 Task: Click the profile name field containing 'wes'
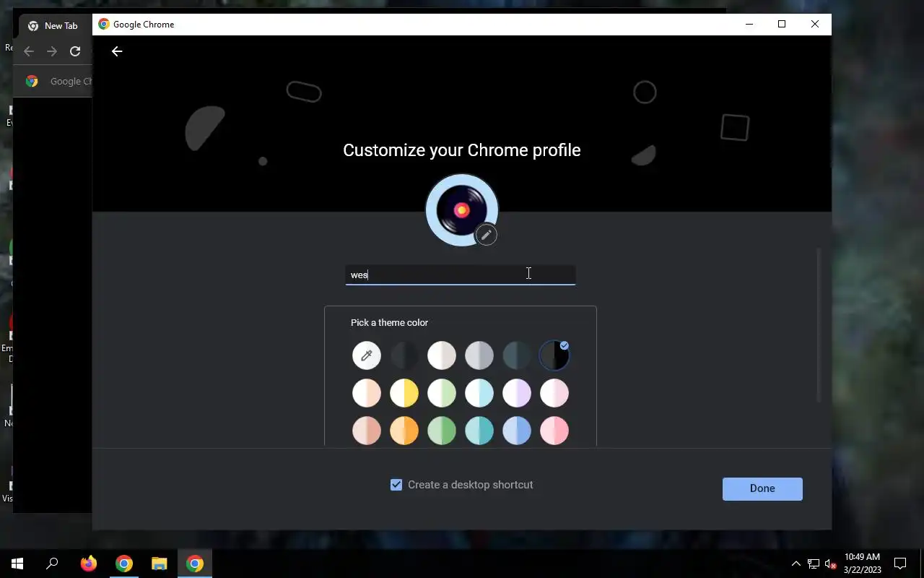click(x=461, y=275)
